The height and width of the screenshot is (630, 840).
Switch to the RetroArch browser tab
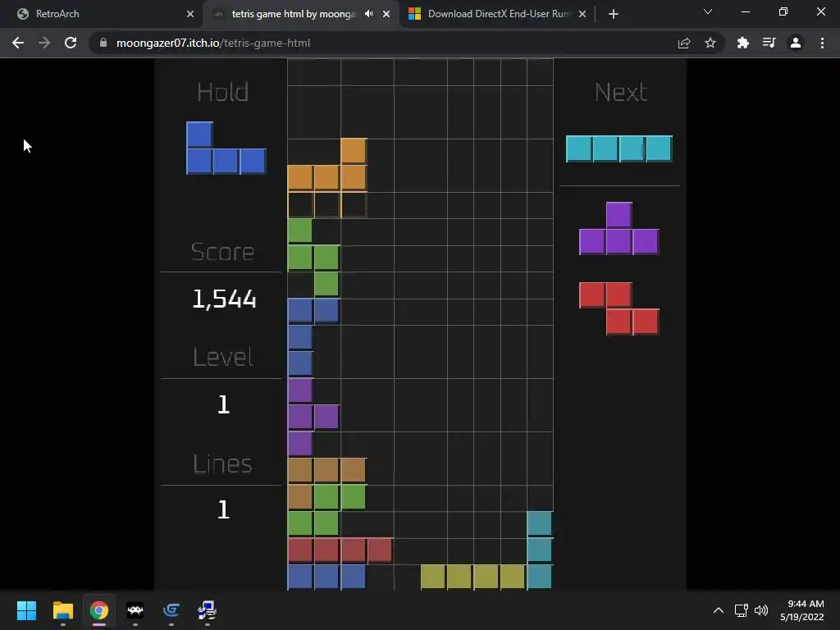[x=101, y=14]
